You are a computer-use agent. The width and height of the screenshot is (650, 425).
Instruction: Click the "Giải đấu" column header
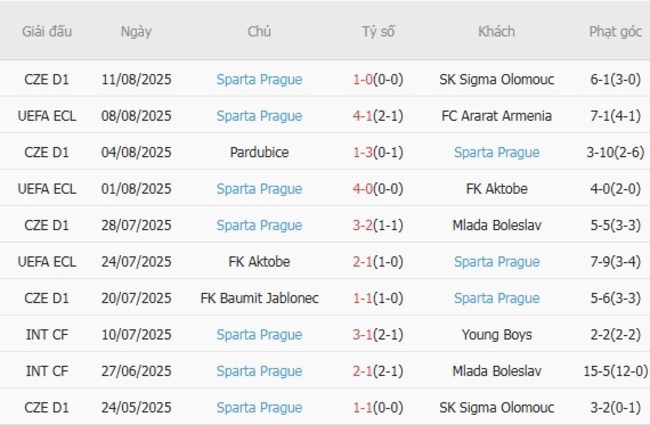pyautogui.click(x=47, y=31)
